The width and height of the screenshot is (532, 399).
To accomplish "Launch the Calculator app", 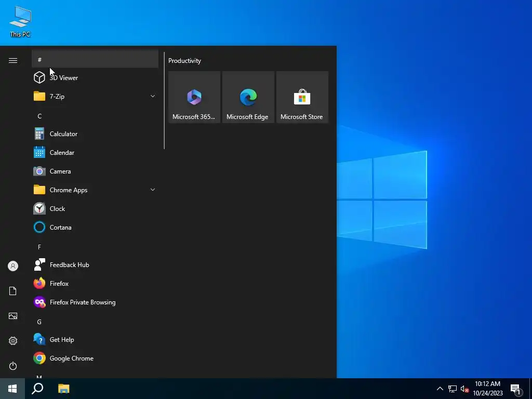I will (95, 134).
